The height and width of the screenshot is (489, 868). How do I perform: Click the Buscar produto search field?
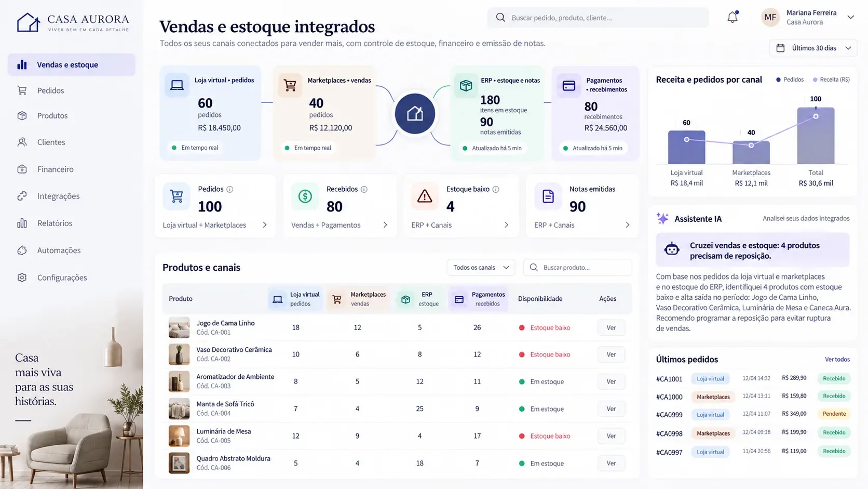click(578, 268)
